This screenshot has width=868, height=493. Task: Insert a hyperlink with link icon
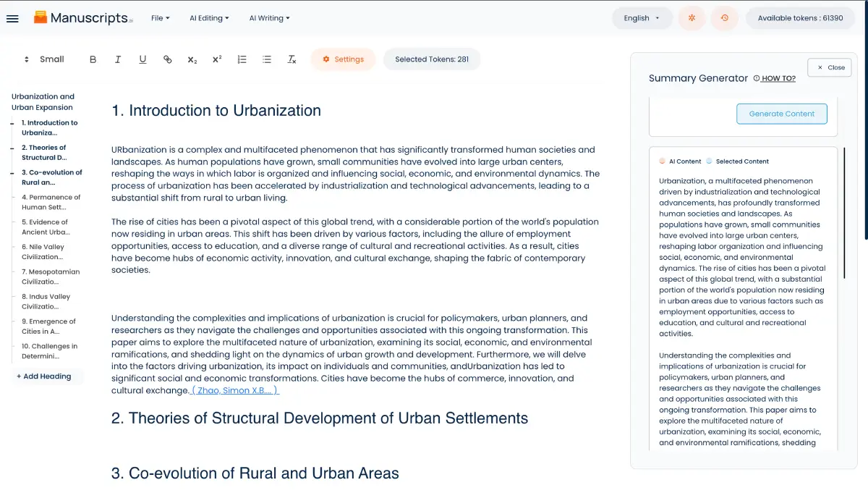[x=168, y=59]
